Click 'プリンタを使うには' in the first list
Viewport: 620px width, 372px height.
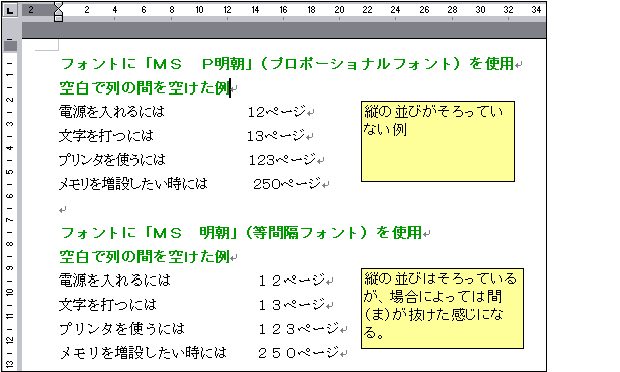tap(112, 160)
